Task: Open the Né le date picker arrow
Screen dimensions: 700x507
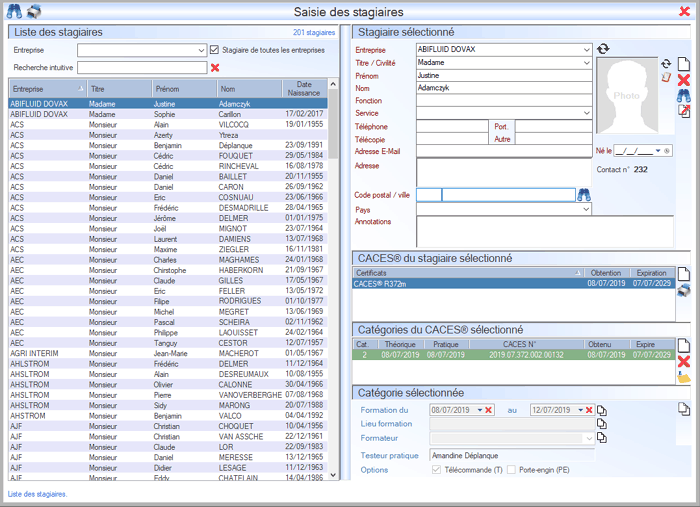Action: pos(658,151)
